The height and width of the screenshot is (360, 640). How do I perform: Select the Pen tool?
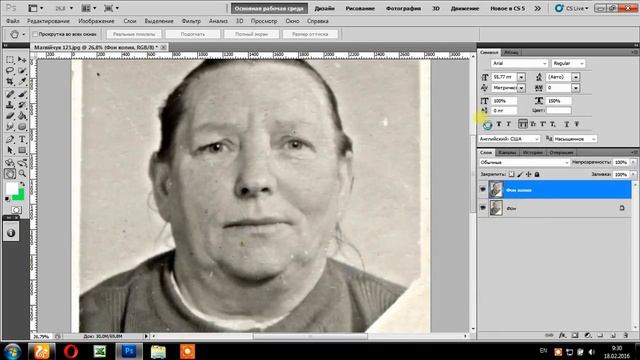pyautogui.click(x=10, y=140)
